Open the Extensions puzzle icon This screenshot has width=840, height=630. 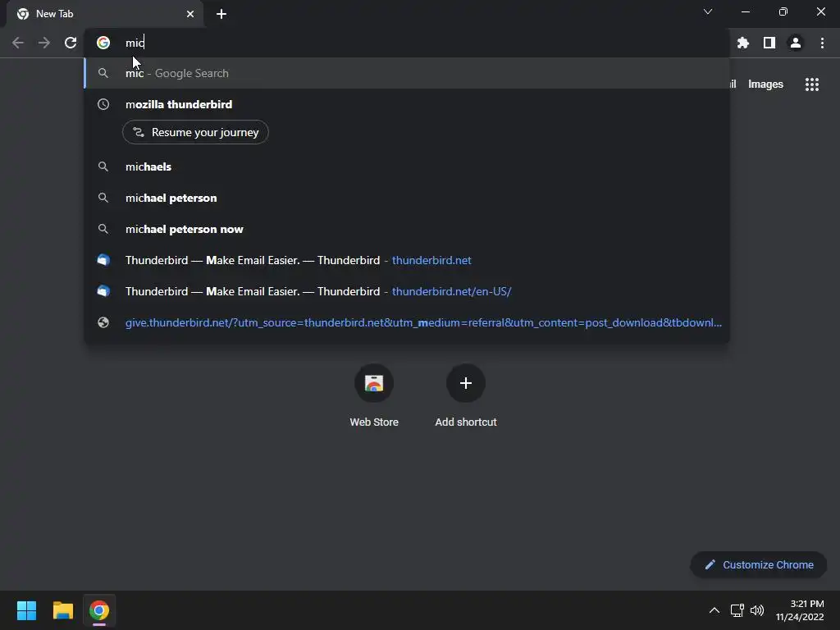743,43
